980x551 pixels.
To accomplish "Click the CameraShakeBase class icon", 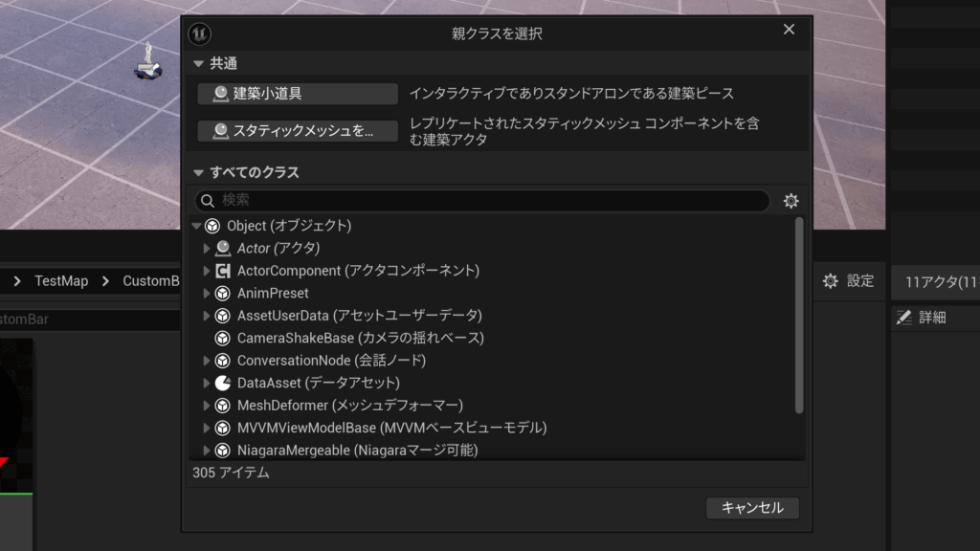I will coord(222,338).
